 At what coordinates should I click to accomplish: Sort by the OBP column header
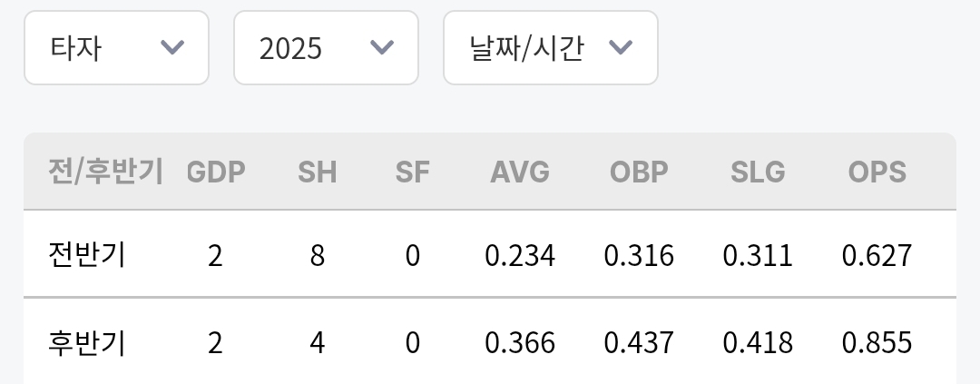[x=639, y=172]
